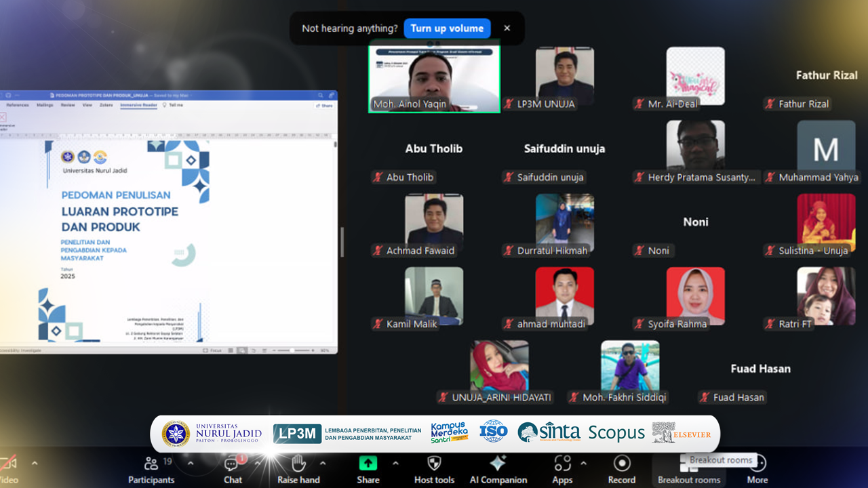Adjust the Word zoom slider
868x488 pixels.
[x=292, y=350]
